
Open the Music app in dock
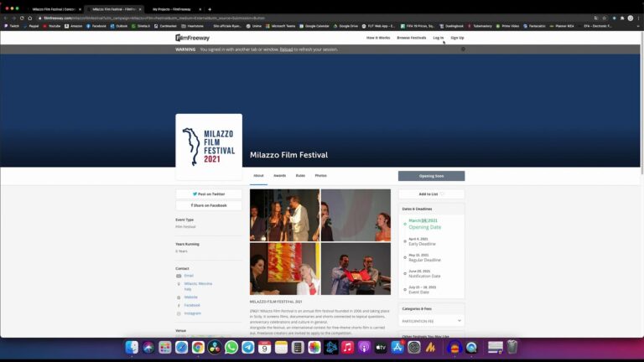pos(348,347)
